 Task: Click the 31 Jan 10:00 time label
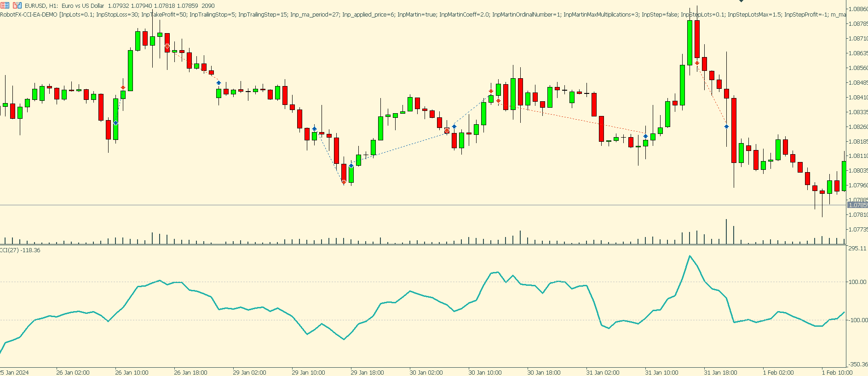(x=661, y=373)
